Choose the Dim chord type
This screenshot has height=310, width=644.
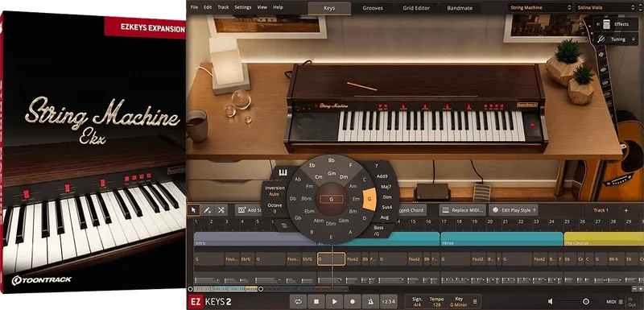[x=387, y=197]
